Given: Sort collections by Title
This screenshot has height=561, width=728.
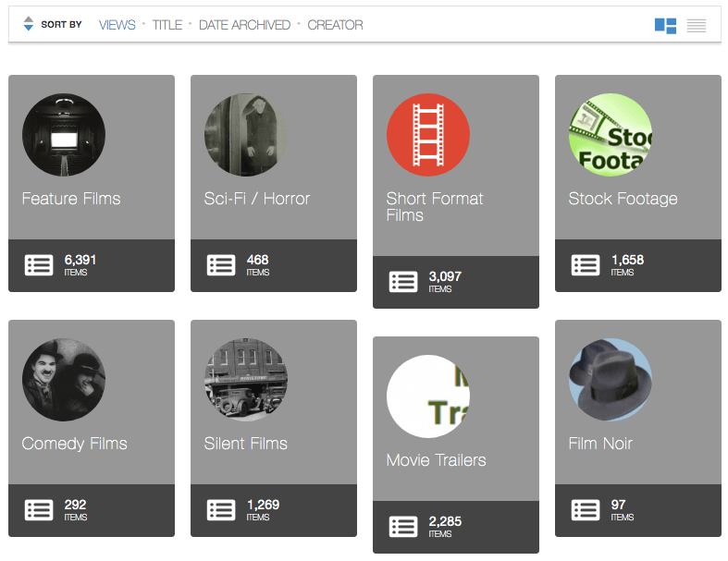Looking at the screenshot, I should coord(167,25).
